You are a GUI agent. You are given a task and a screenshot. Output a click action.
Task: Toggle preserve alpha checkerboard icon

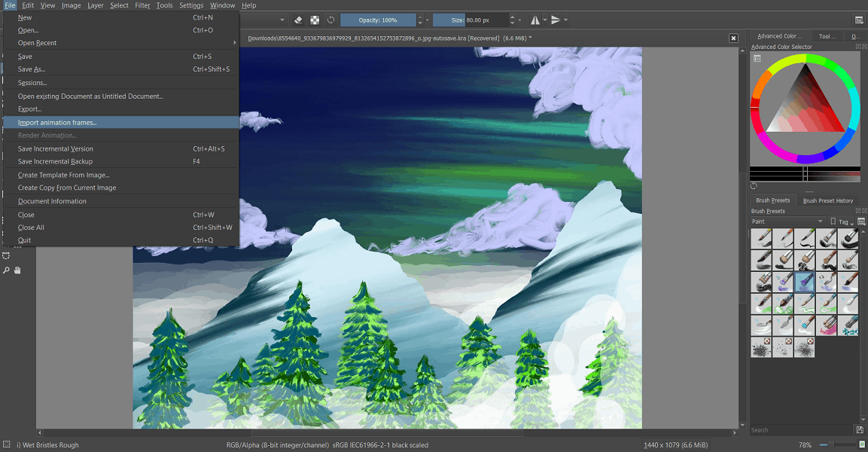[315, 20]
